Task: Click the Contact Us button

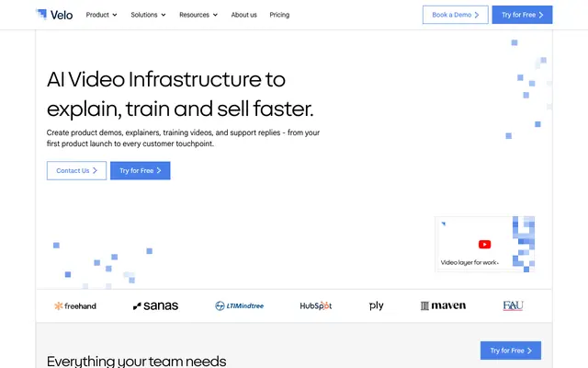Action: pyautogui.click(x=76, y=170)
